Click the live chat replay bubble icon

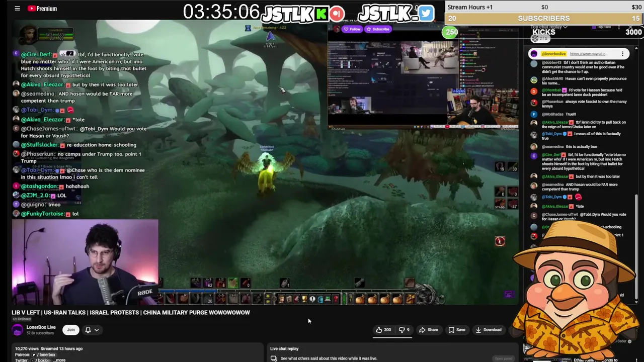[x=274, y=358]
